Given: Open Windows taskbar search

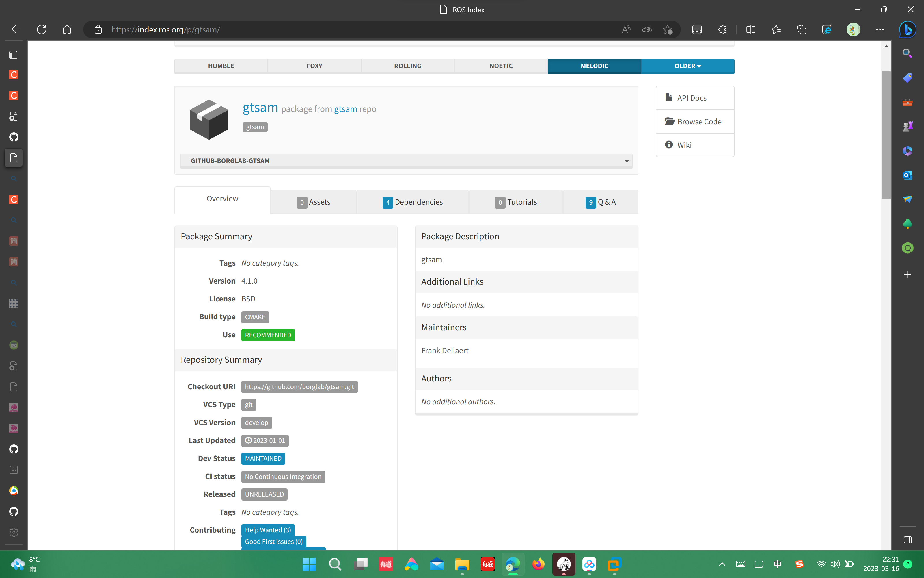Looking at the screenshot, I should pyautogui.click(x=335, y=564).
